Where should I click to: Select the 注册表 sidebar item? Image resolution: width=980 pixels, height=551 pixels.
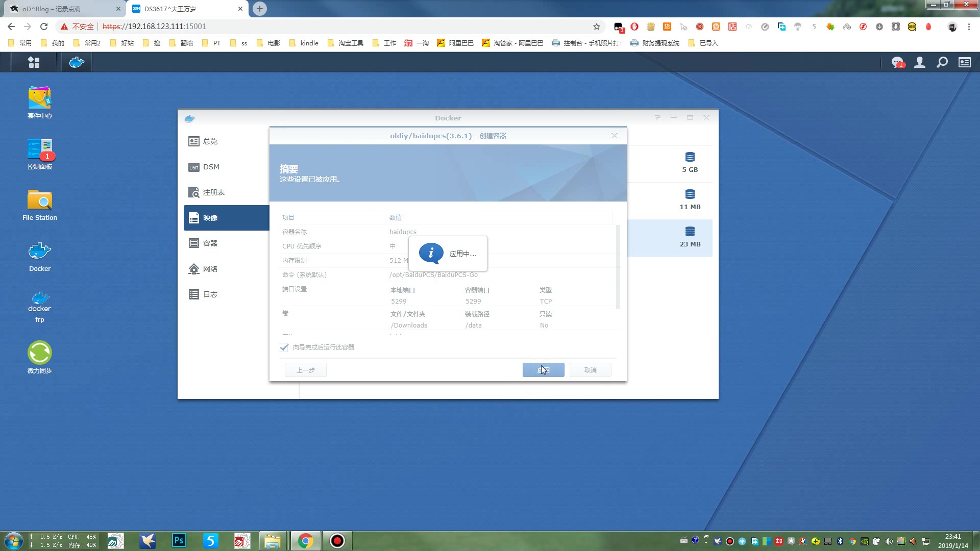point(213,192)
